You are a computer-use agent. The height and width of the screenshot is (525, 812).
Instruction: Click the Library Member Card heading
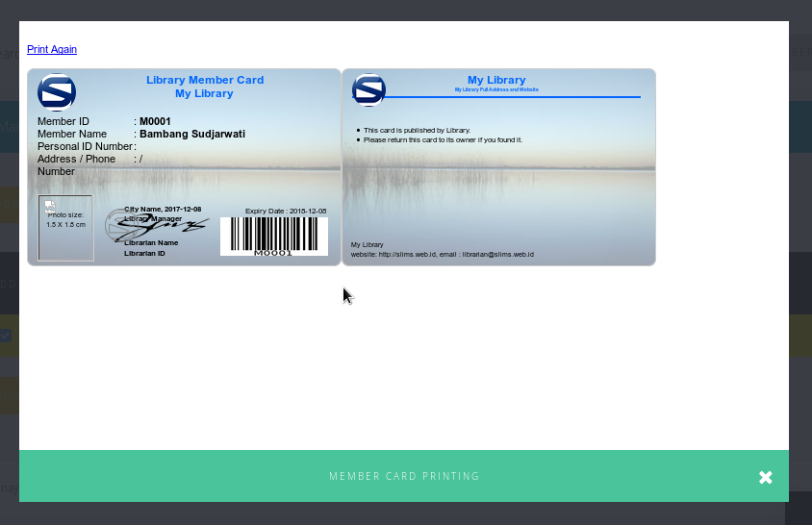(x=205, y=81)
